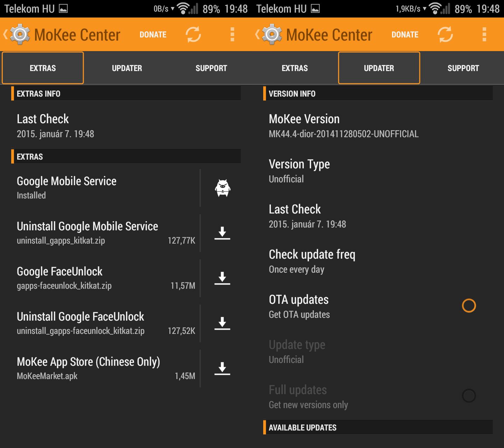This screenshot has height=448, width=504.
Task: Tap Wi-Fi indicator in left status bar
Action: point(182,8)
